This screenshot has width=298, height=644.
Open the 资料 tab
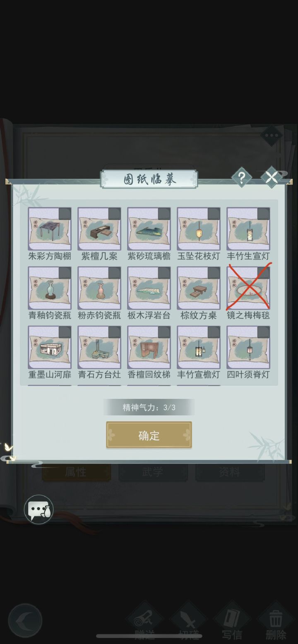[x=230, y=472]
